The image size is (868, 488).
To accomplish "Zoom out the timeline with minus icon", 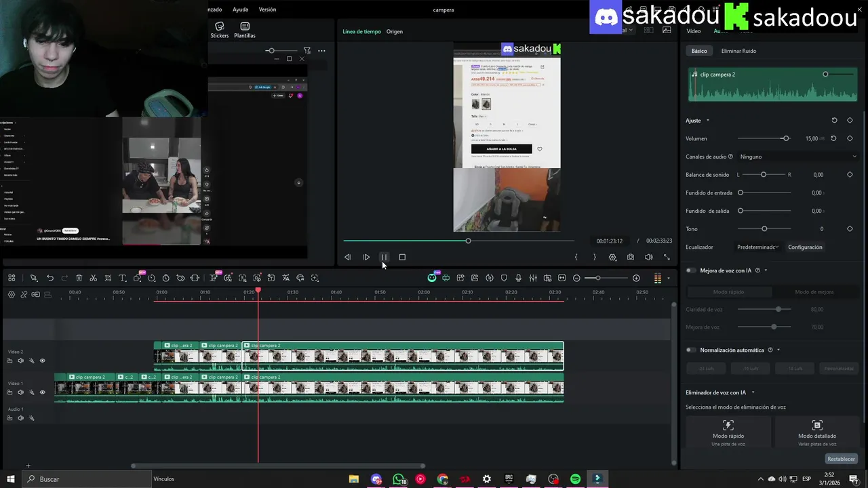I will click(x=576, y=278).
